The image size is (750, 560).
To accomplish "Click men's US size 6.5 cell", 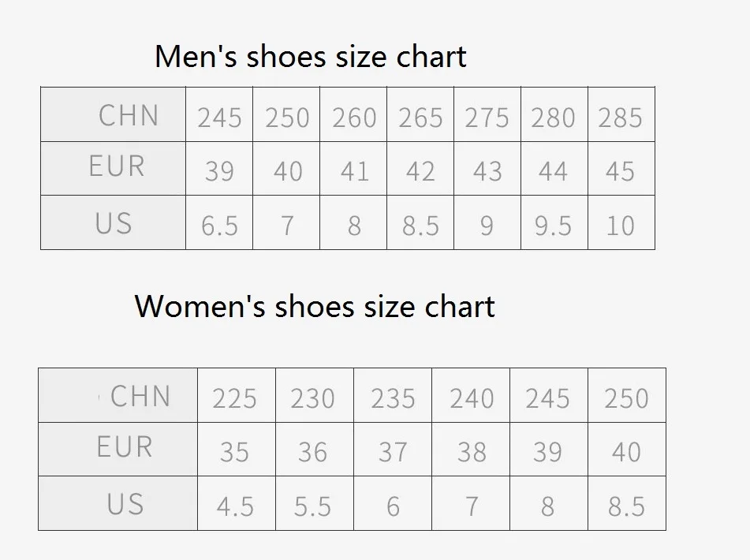I will 219,222.
